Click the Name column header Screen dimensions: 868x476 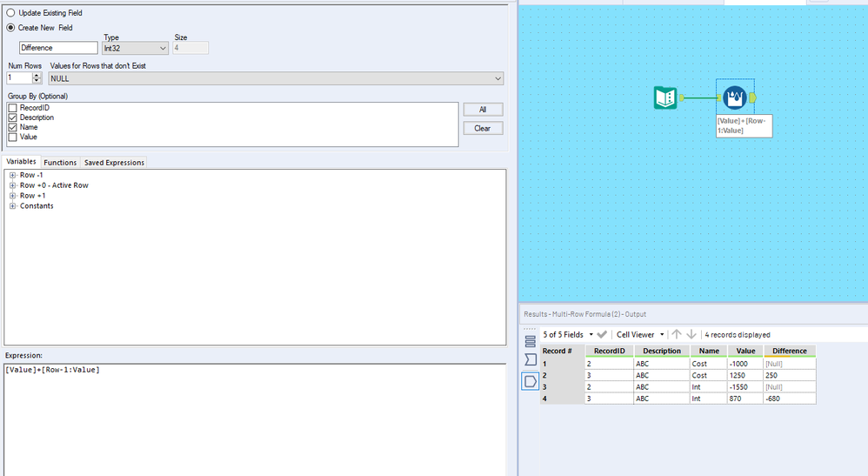click(x=709, y=351)
